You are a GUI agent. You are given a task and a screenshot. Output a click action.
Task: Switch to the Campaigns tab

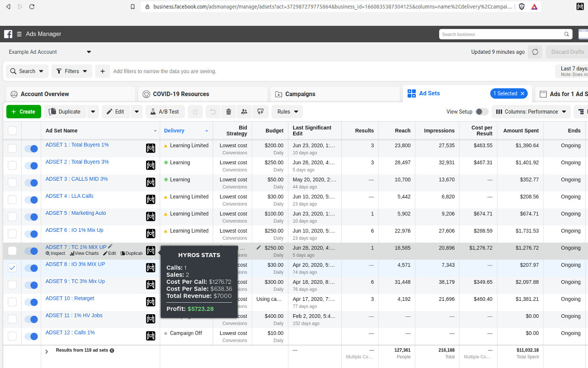pyautogui.click(x=300, y=94)
